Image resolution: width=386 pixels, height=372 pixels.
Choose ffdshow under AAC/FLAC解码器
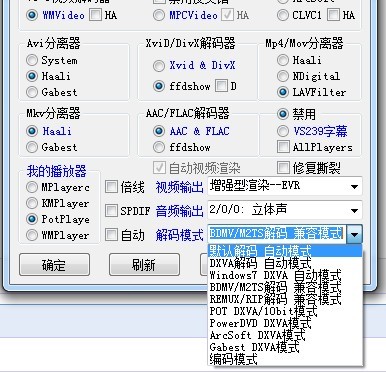click(159, 147)
